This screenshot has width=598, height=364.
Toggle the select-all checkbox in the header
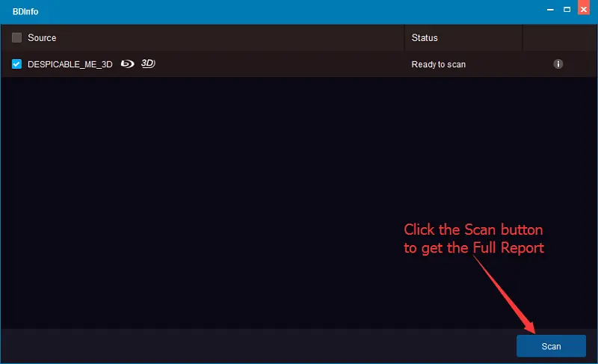[x=16, y=37]
